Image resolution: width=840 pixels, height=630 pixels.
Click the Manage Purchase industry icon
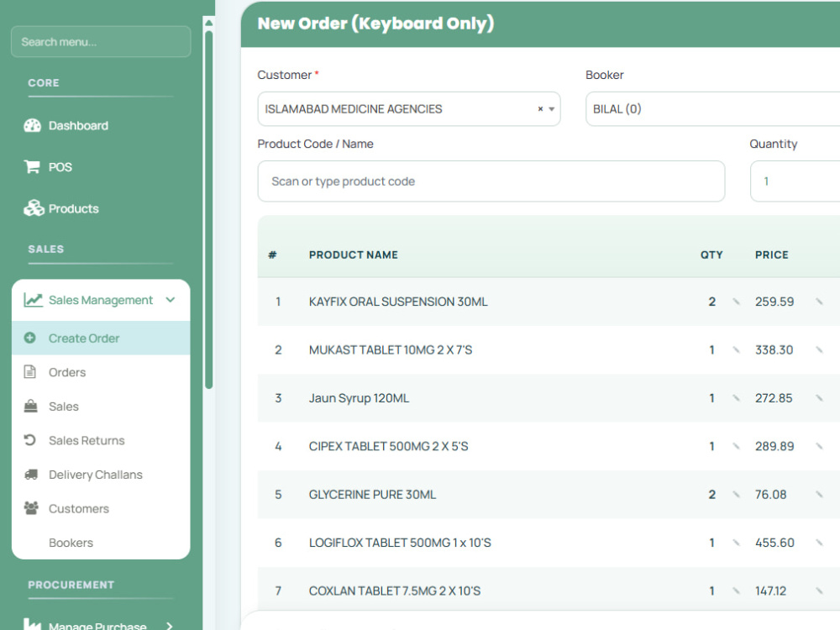32,624
